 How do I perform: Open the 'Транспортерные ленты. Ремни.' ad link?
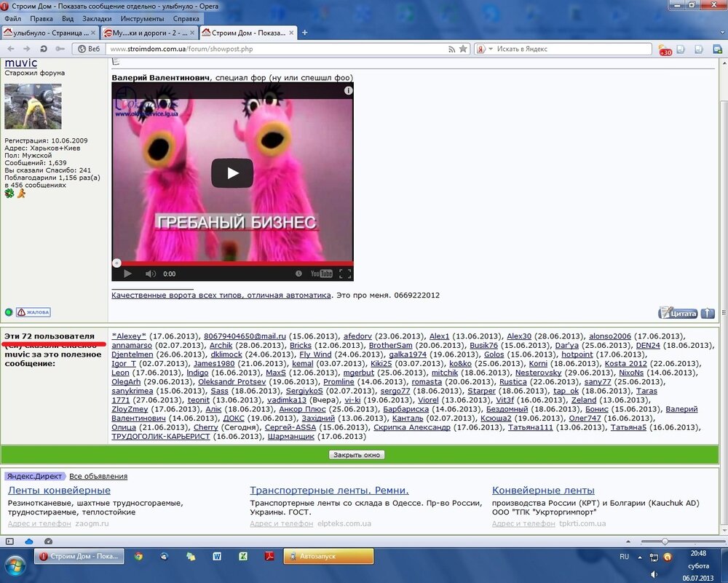329,490
